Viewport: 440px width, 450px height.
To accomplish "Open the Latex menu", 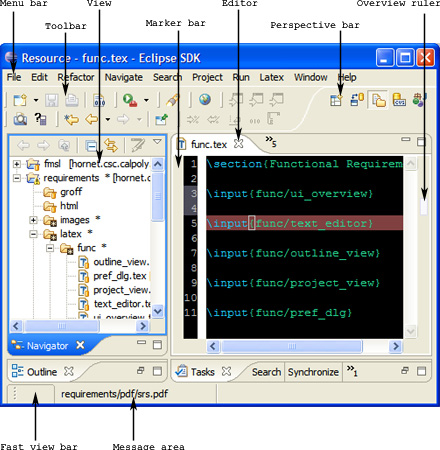I will [x=271, y=77].
